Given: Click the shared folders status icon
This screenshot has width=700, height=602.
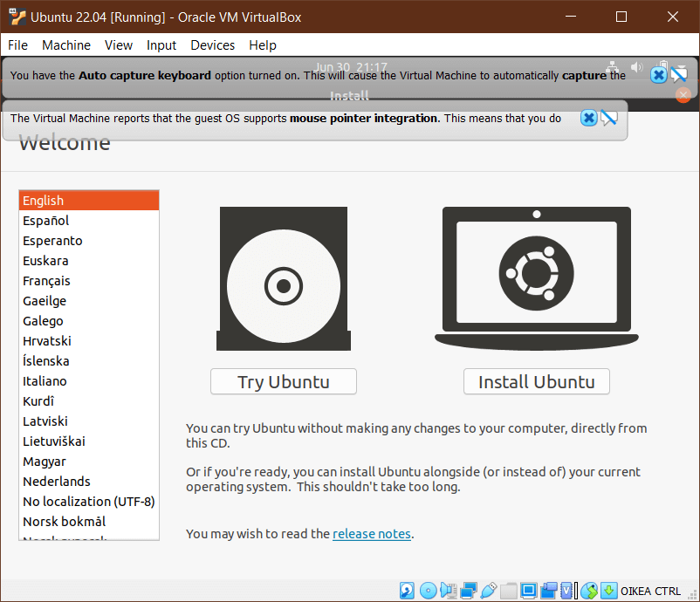Looking at the screenshot, I should (x=509, y=591).
